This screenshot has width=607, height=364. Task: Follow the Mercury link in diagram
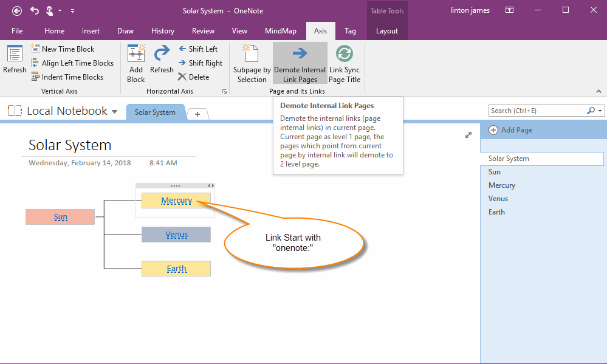pyautogui.click(x=177, y=201)
